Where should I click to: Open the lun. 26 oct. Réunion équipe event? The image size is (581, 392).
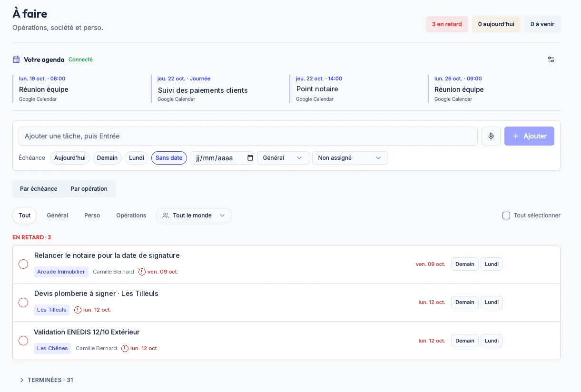(494, 88)
